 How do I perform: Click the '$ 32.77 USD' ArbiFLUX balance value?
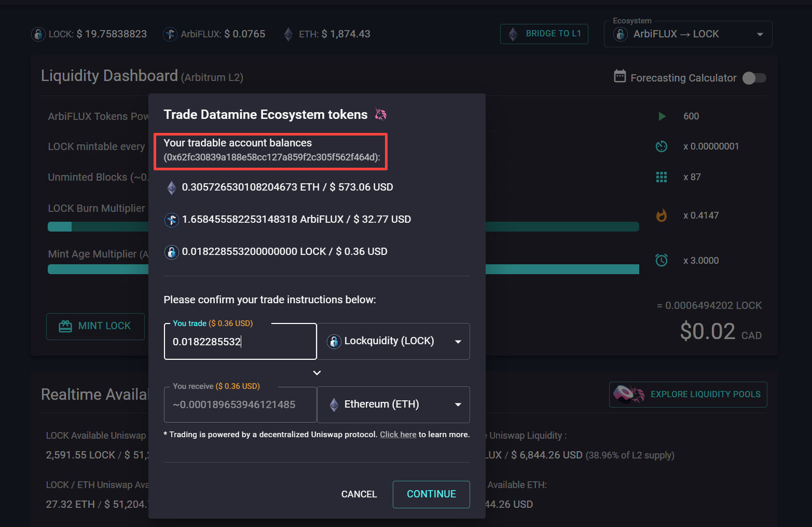point(382,220)
